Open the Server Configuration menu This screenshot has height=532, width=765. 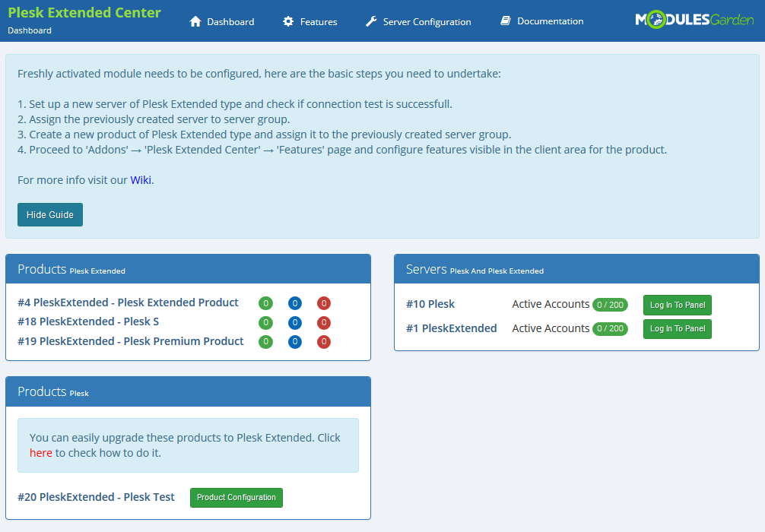(x=427, y=22)
